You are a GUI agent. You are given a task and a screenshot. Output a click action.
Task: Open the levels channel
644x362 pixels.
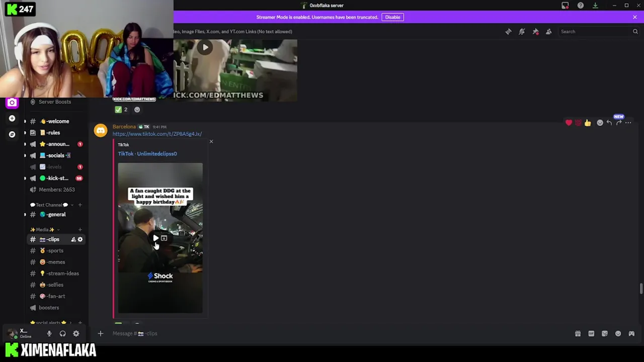coord(54,167)
